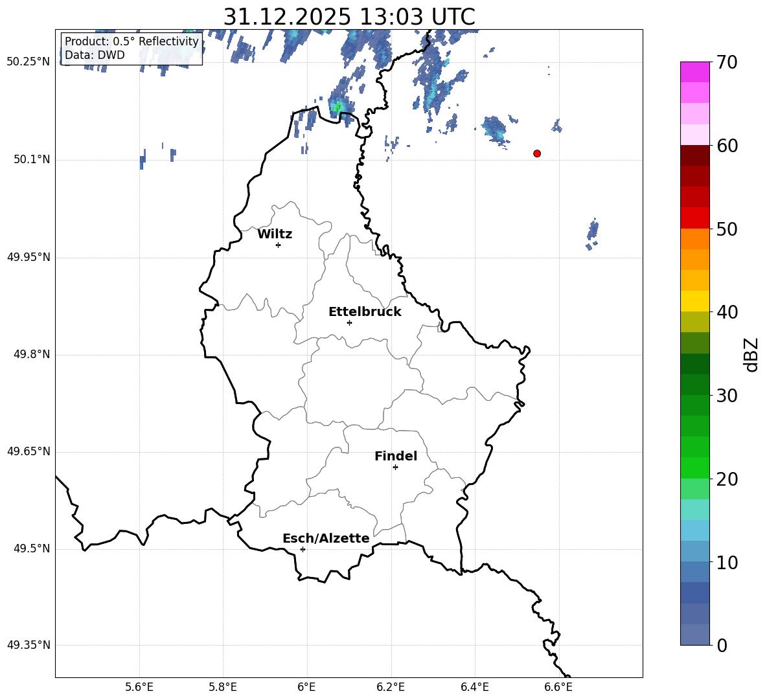
Task: Click the green radar echo on Luxembourg's northern border
Action: 336,107
